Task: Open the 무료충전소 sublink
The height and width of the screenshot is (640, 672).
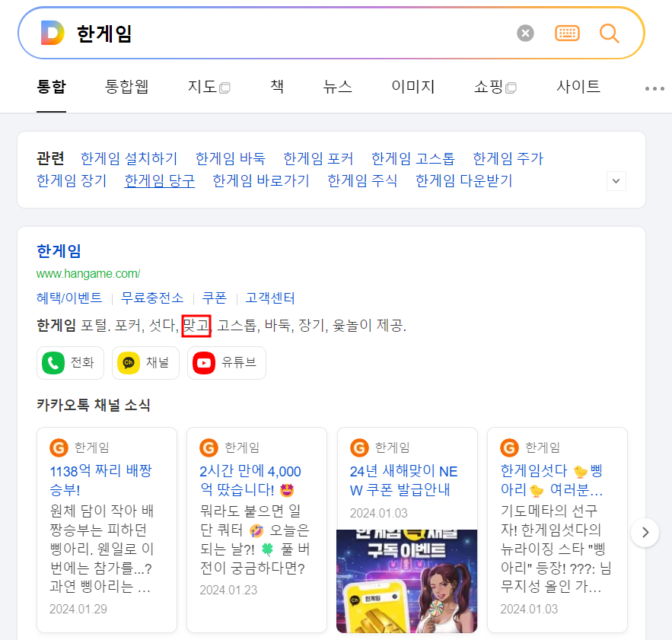Action: point(152,298)
